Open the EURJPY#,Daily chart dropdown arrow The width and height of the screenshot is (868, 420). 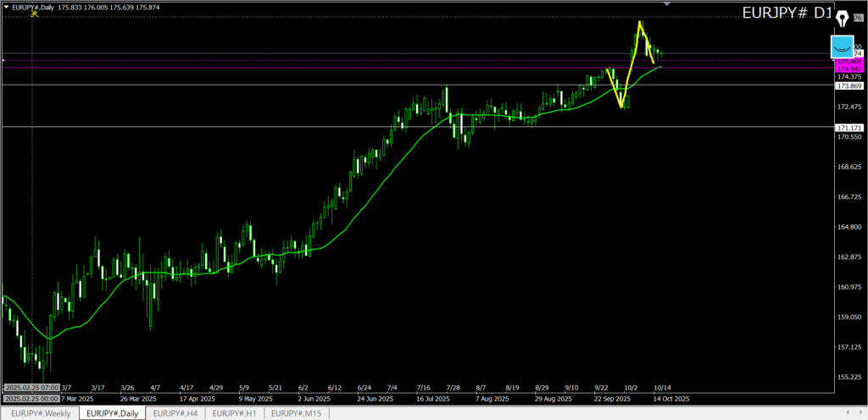pyautogui.click(x=5, y=8)
